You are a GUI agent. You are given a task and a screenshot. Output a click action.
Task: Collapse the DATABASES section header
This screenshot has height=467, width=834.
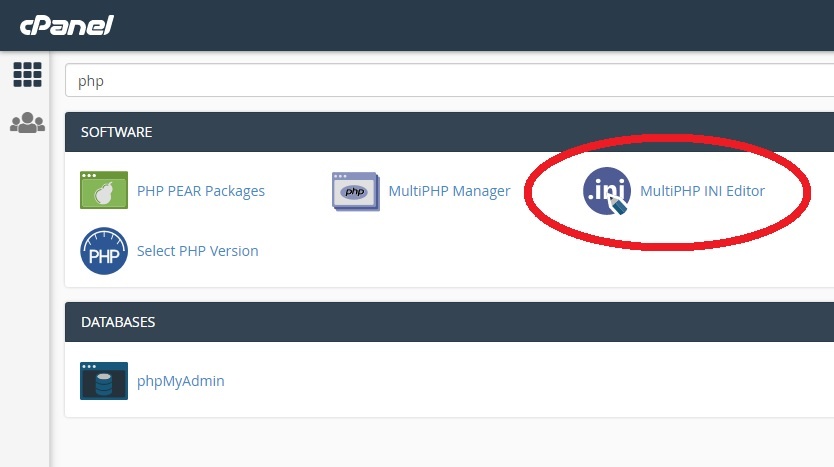tap(449, 322)
